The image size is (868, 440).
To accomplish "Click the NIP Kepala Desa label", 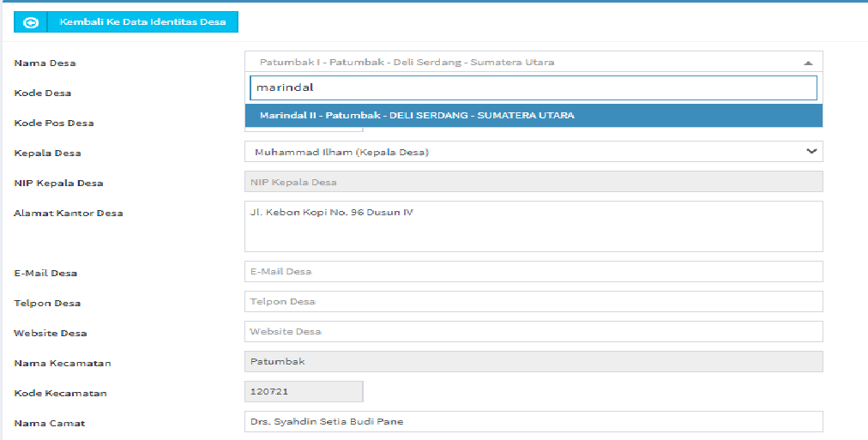I will coord(58,183).
